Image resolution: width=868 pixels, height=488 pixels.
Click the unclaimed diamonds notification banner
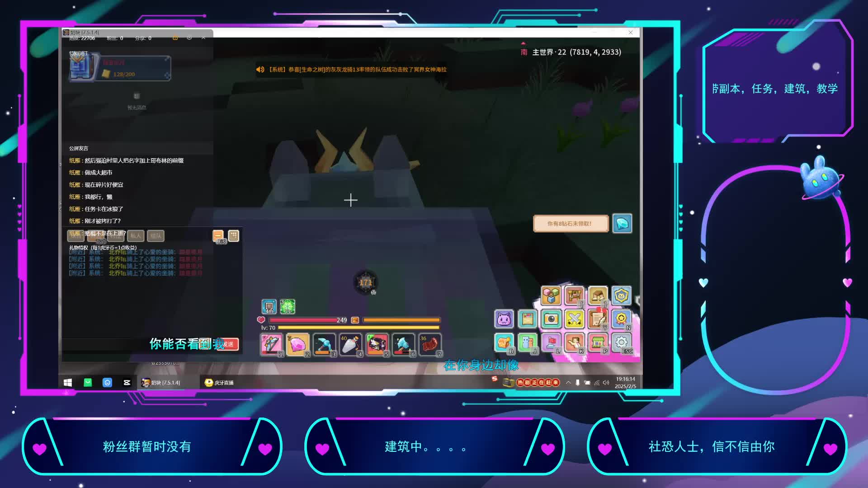pyautogui.click(x=571, y=224)
